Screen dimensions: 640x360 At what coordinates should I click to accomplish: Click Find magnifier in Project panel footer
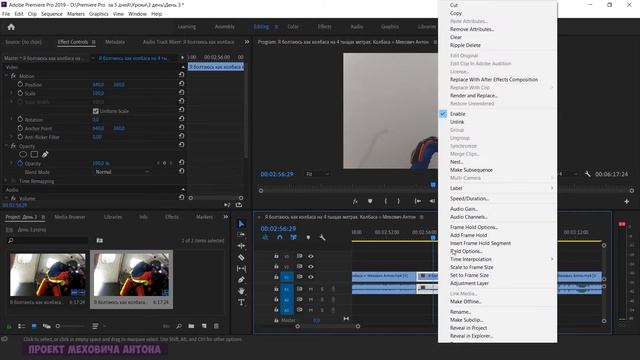tap(179, 326)
